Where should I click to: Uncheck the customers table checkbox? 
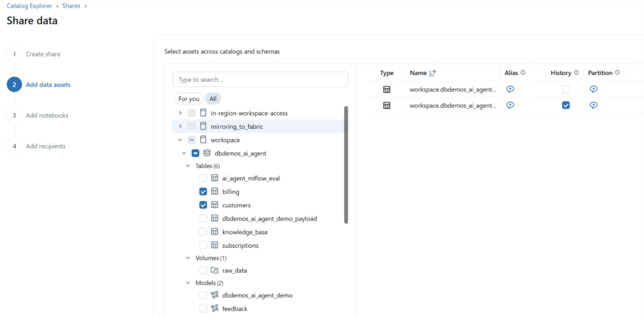pyautogui.click(x=203, y=205)
